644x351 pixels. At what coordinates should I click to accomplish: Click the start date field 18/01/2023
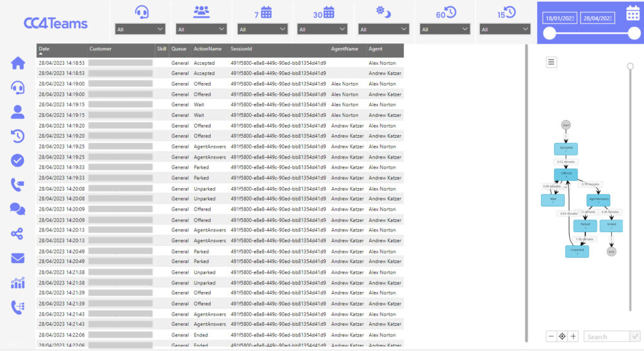tap(559, 19)
